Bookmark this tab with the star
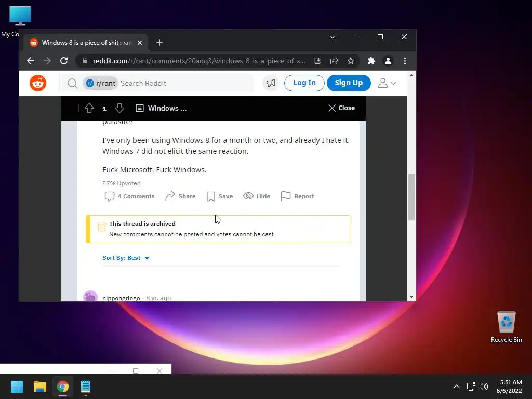Viewport: 532px width, 399px height. pos(351,61)
